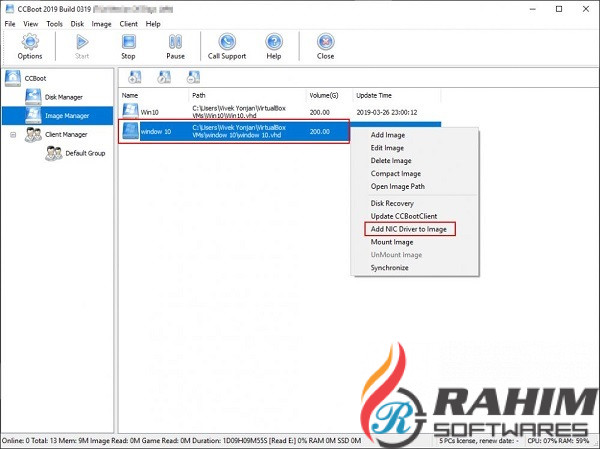
Task: Sort by the Volume(G) column header
Action: coord(323,95)
